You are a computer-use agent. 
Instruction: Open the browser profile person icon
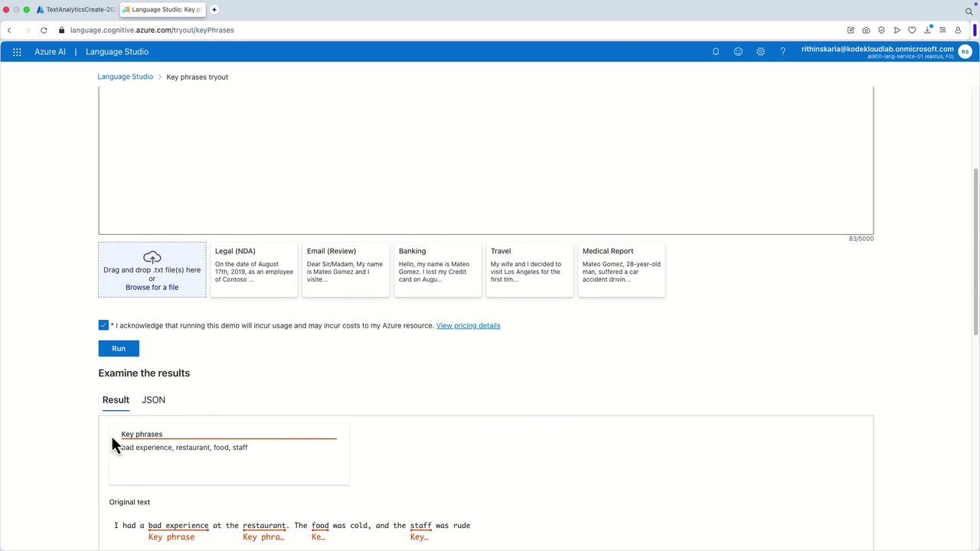tap(958, 30)
